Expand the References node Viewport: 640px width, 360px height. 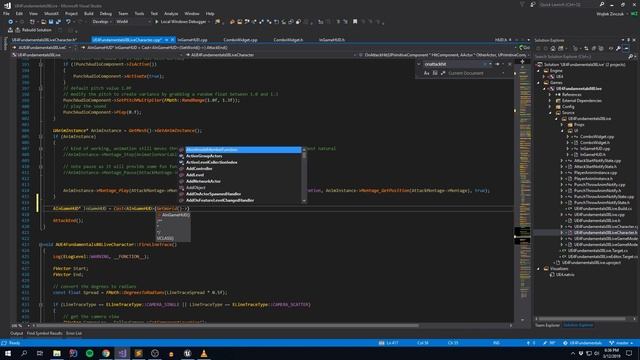pyautogui.click(x=550, y=94)
